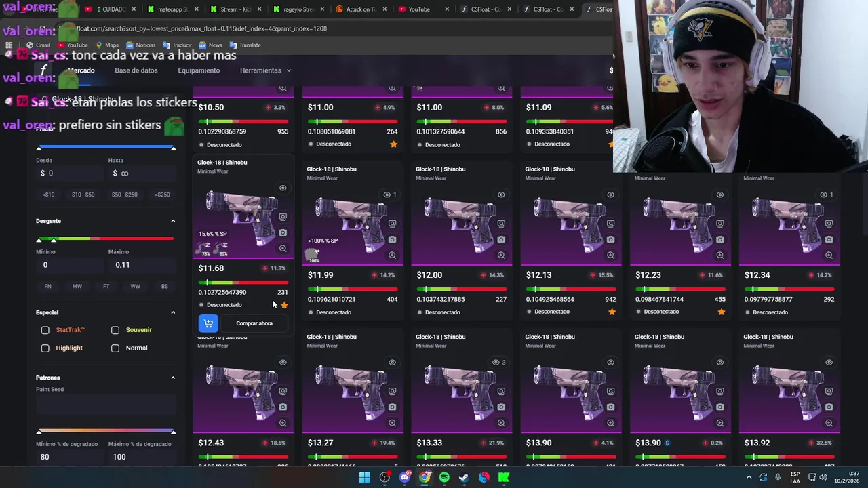This screenshot has height=488, width=868.
Task: Click the Máximo float input showing 0,11
Action: 141,265
